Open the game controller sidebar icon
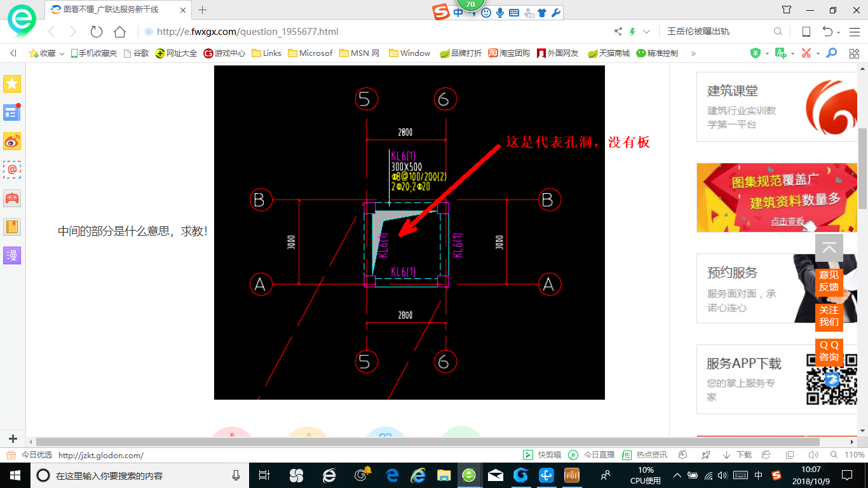The image size is (868, 488). click(12, 198)
